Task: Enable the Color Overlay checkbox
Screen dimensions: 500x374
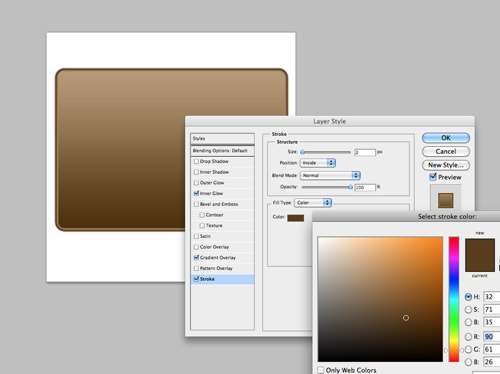Action: click(x=196, y=247)
